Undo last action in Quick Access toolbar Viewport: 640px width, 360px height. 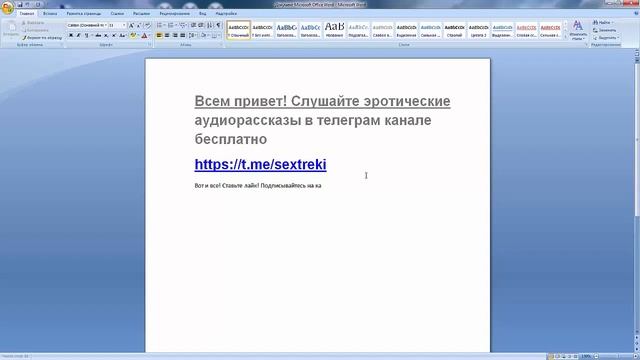pos(28,4)
